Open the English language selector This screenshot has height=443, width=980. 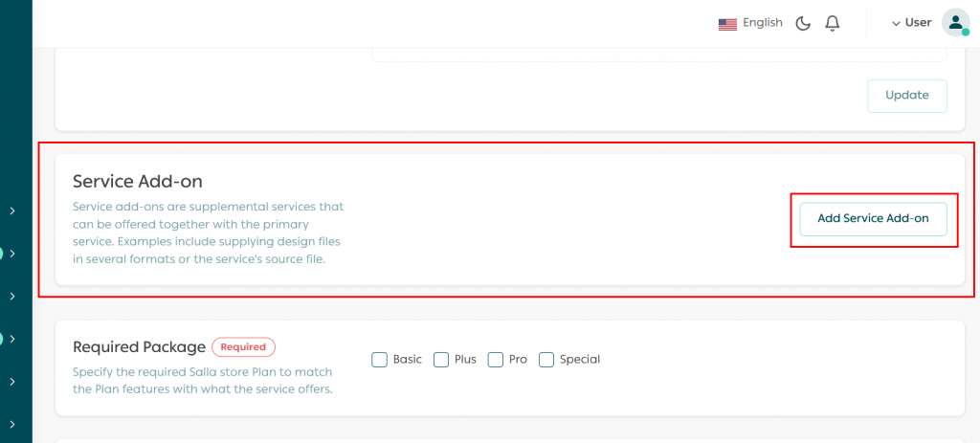click(762, 23)
